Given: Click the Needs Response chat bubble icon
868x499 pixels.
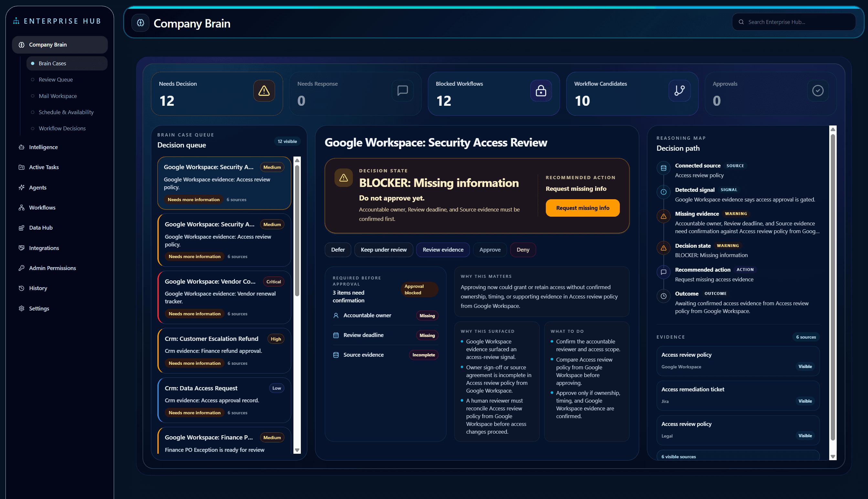Looking at the screenshot, I should pos(402,91).
